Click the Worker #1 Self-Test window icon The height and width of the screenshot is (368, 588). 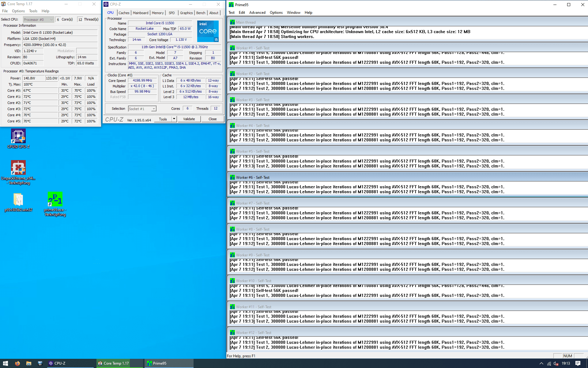pyautogui.click(x=232, y=48)
